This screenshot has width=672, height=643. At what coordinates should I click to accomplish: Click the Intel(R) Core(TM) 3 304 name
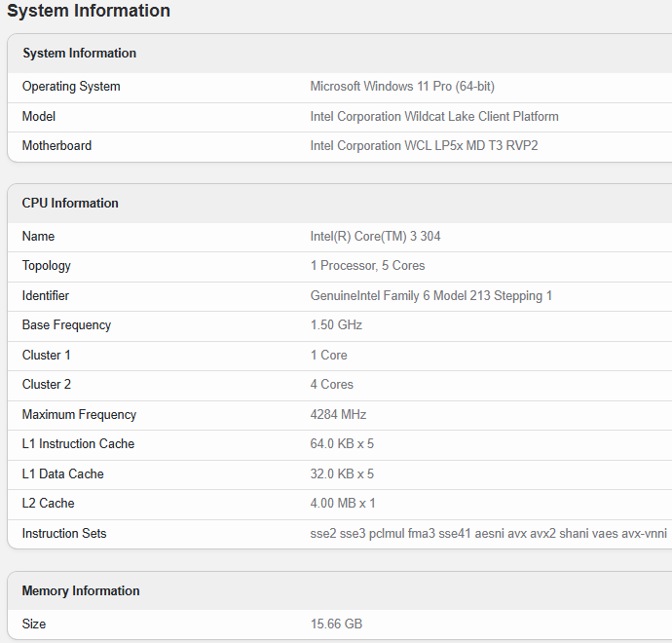tap(376, 237)
